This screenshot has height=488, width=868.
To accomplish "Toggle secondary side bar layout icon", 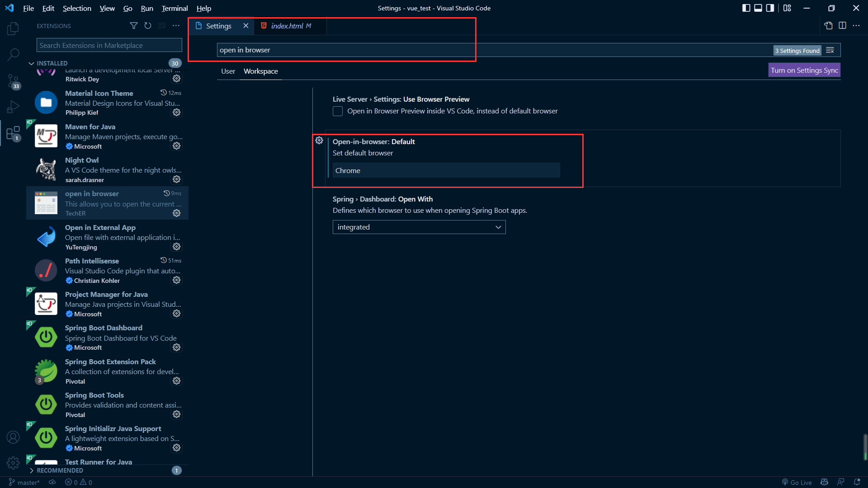I will point(770,8).
